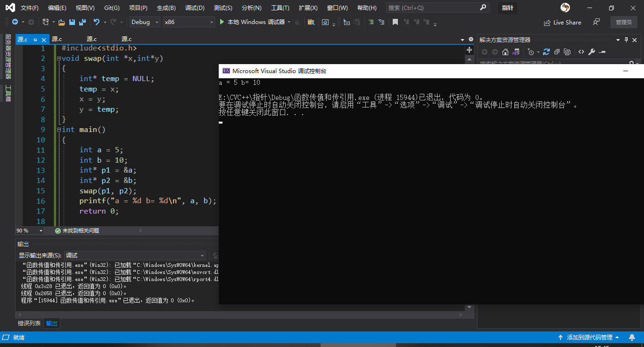Click the Live Share button
Viewport: 644px width, 347px height.
562,22
